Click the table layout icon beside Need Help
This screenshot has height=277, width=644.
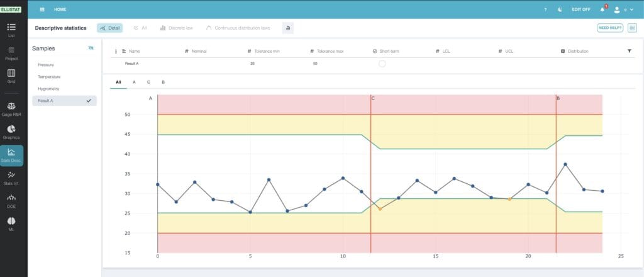tap(632, 28)
